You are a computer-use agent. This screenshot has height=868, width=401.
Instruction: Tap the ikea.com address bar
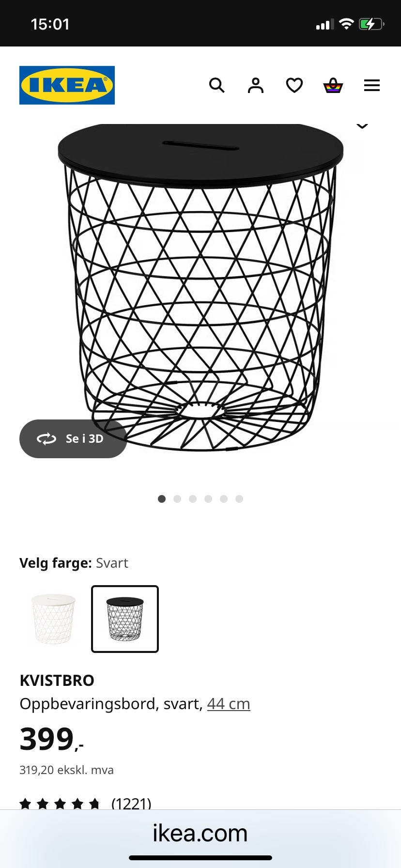pyautogui.click(x=200, y=833)
